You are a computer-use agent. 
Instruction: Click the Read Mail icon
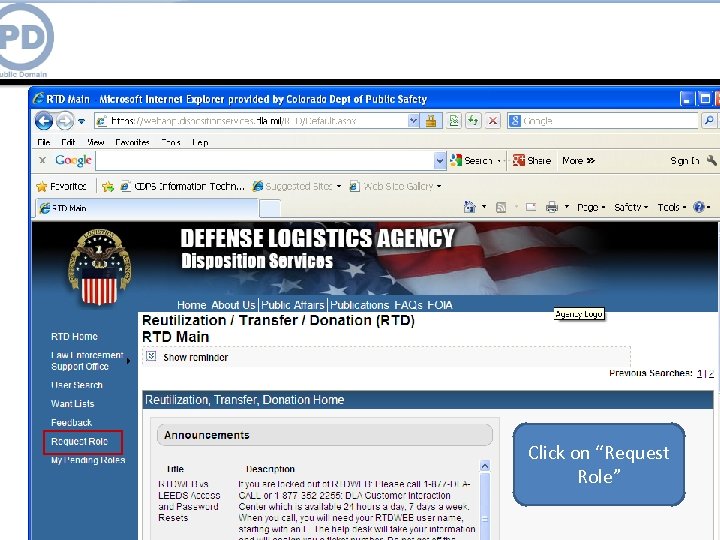point(531,207)
